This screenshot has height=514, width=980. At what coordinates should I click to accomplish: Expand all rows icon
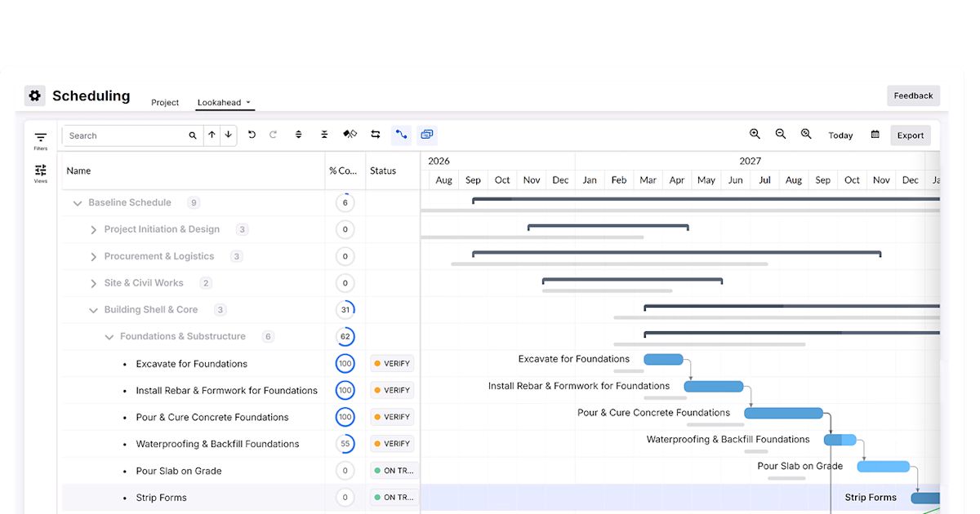tap(299, 135)
